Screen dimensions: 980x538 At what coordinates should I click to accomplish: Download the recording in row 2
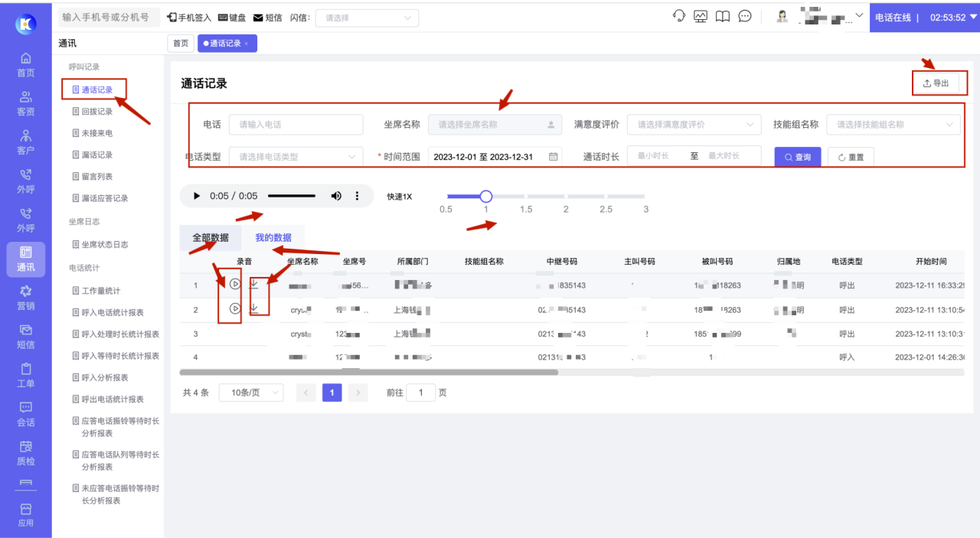point(254,308)
